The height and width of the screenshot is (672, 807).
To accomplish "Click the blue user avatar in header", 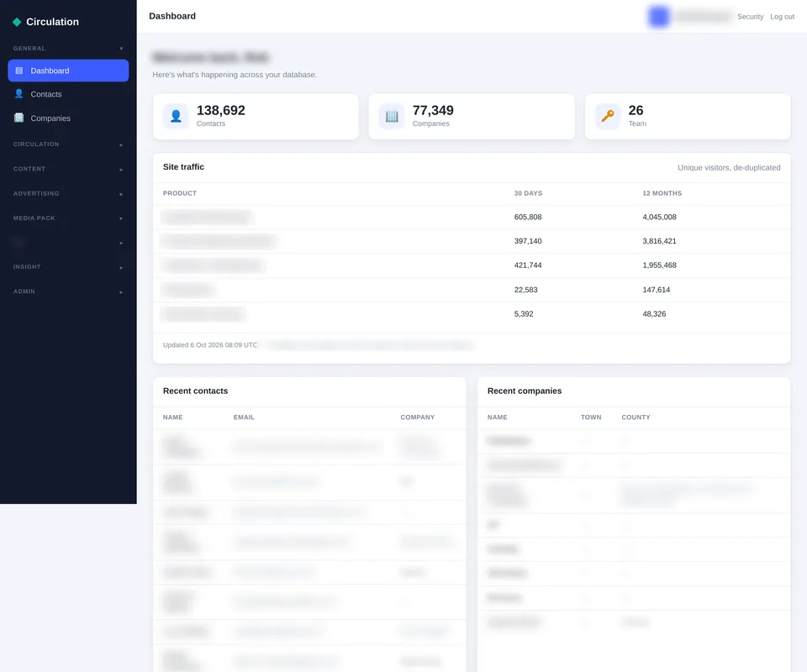I will click(658, 17).
